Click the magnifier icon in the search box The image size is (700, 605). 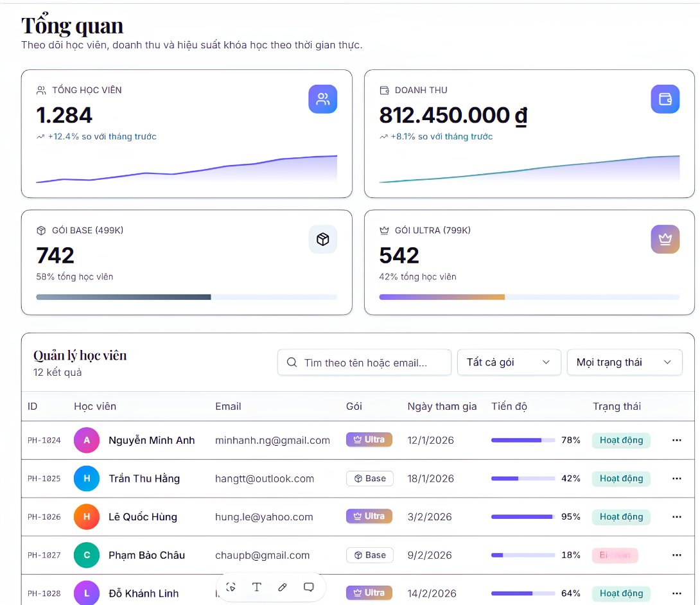tap(292, 362)
